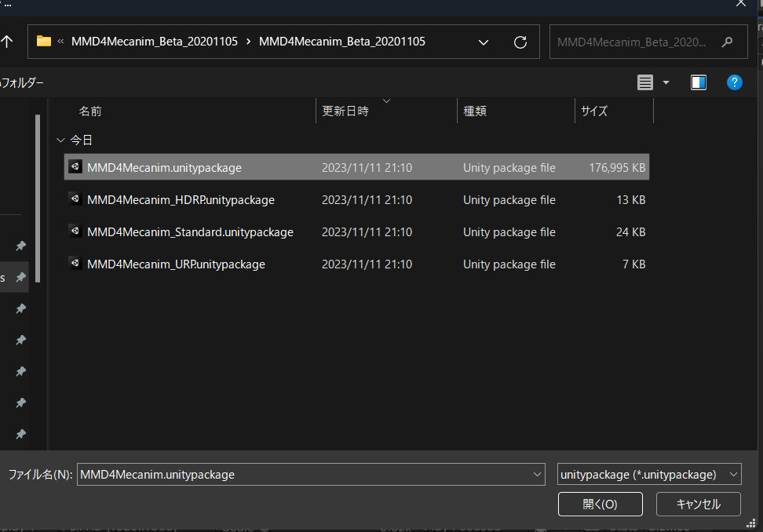Click the navigation pane scrollbar
The image size is (763, 532).
[38, 198]
